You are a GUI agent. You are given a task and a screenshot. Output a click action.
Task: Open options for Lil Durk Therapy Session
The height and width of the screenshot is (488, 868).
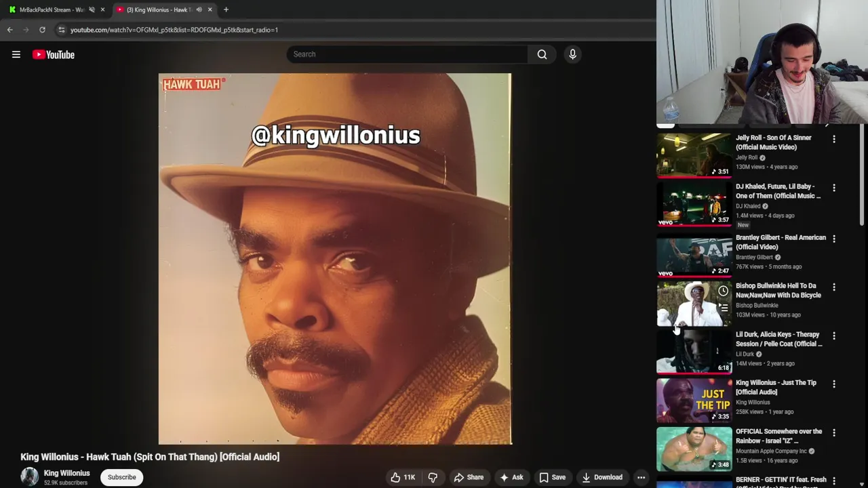(834, 335)
